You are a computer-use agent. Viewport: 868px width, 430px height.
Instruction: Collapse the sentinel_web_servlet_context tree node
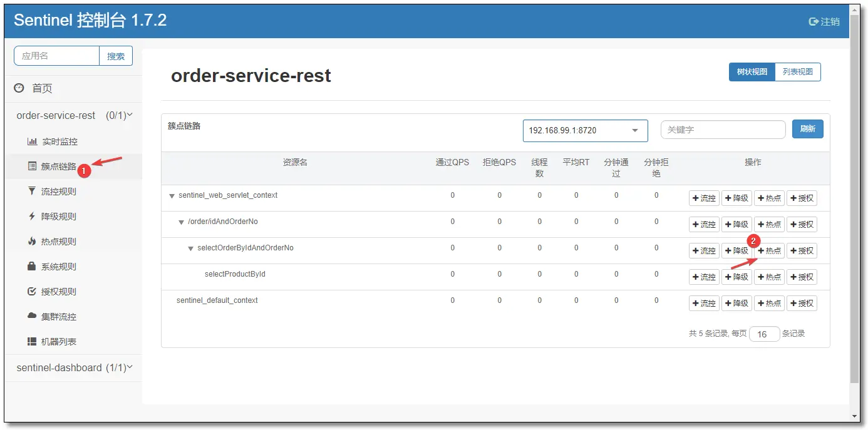[x=172, y=196]
